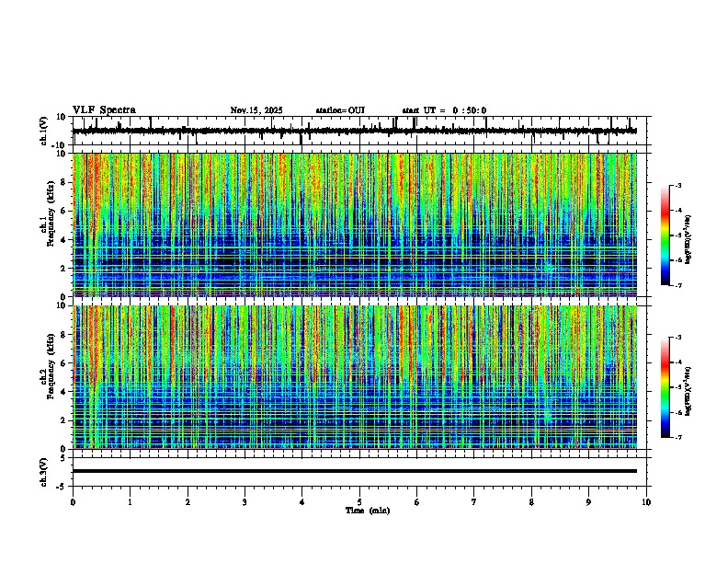Click the "VLF Spectra" plot title
Viewport: 728px width, 563px height.
coord(104,110)
